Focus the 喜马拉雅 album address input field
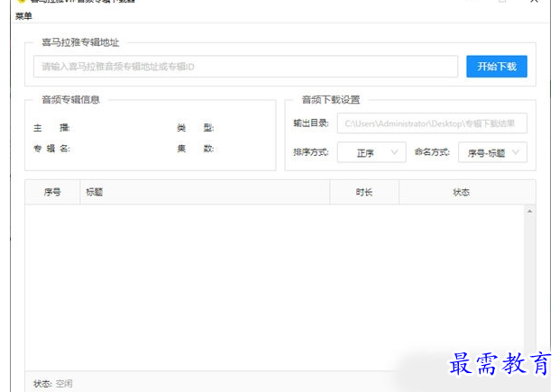The image size is (559, 392). pos(245,67)
